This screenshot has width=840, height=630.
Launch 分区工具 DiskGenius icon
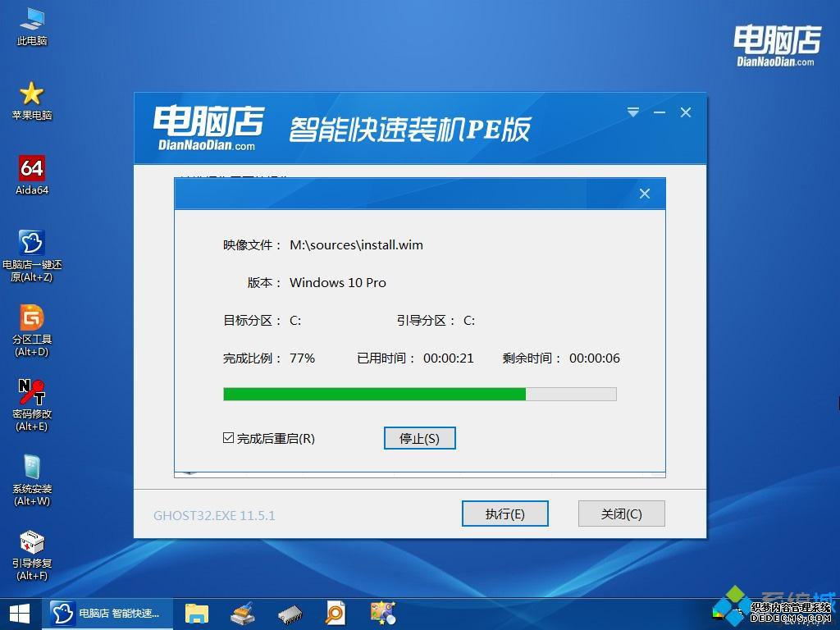(32, 331)
